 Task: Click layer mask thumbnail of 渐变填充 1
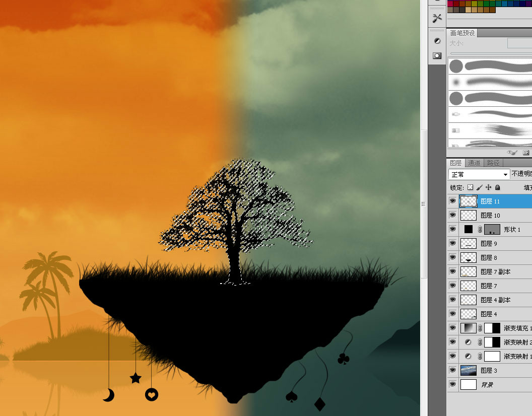pyautogui.click(x=492, y=328)
